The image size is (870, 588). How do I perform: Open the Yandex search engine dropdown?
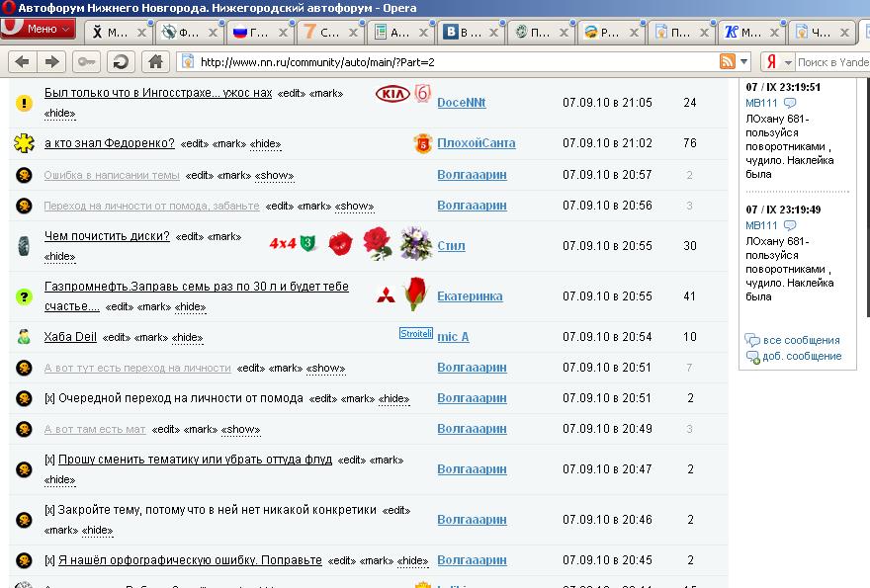(788, 62)
